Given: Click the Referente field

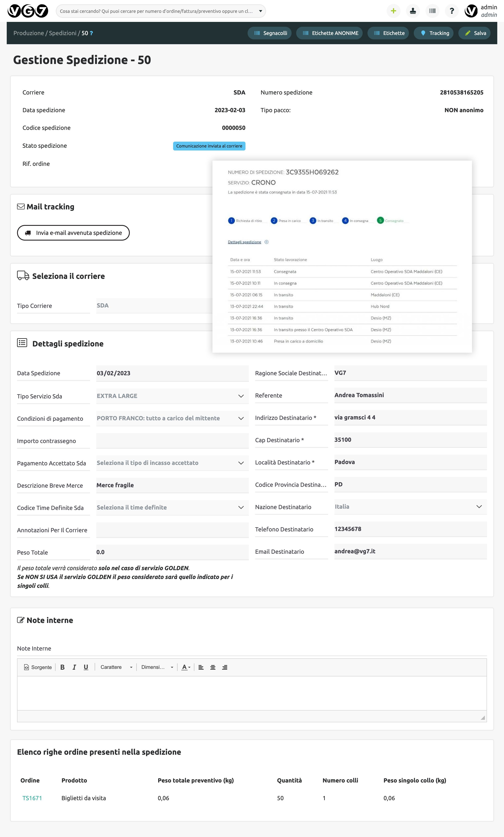Looking at the screenshot, I should tap(411, 395).
